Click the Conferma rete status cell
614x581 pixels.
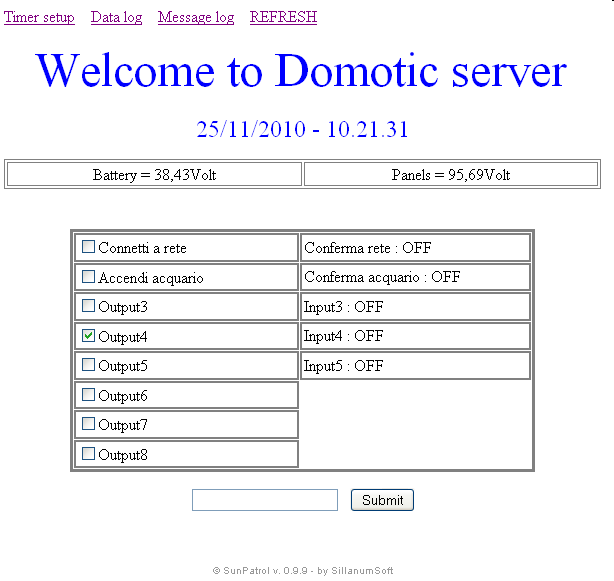coord(415,248)
